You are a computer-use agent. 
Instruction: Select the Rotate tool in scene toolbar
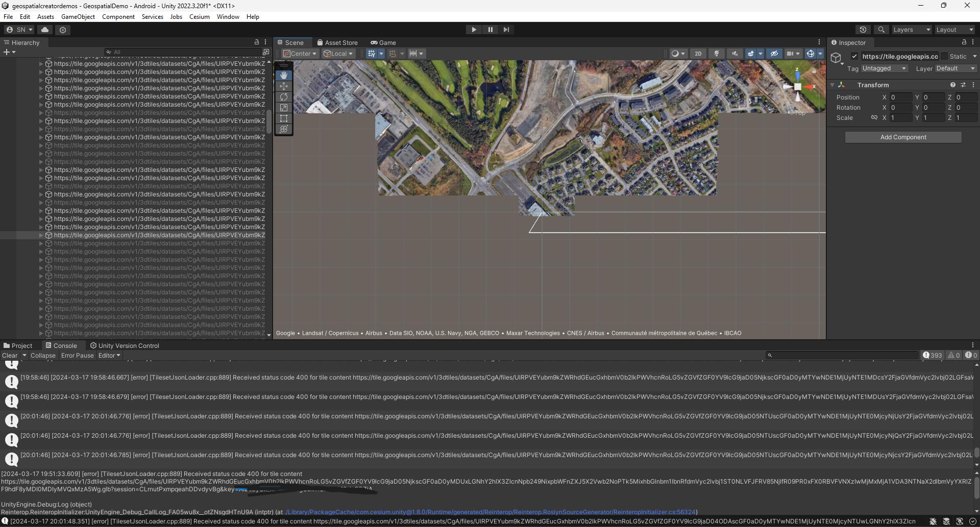tap(284, 97)
